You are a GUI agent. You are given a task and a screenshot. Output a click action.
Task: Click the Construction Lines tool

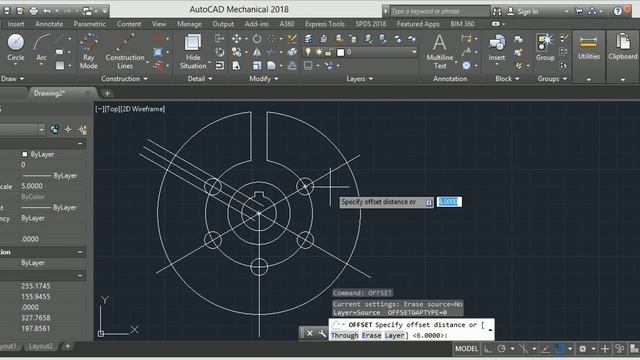(125, 52)
